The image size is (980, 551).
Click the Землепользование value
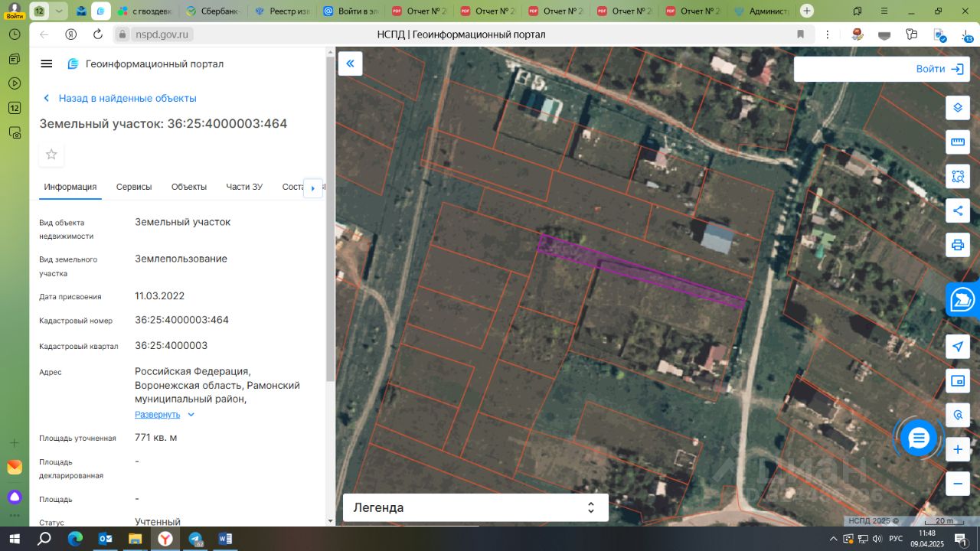tap(181, 259)
